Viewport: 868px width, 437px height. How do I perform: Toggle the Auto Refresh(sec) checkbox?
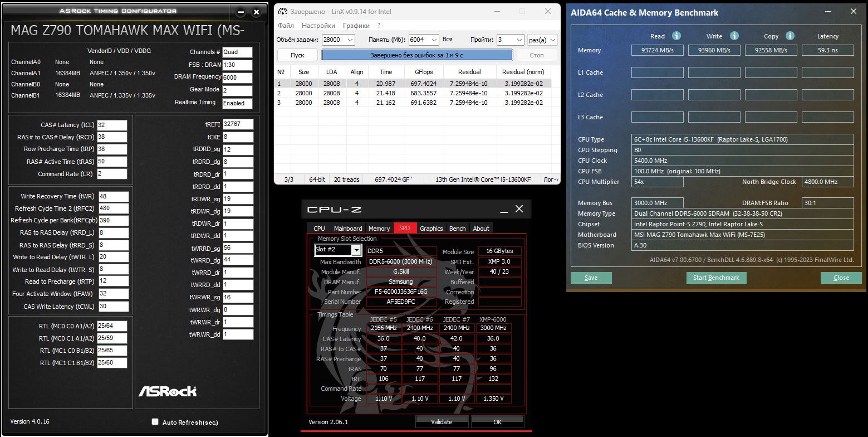pyautogui.click(x=155, y=422)
